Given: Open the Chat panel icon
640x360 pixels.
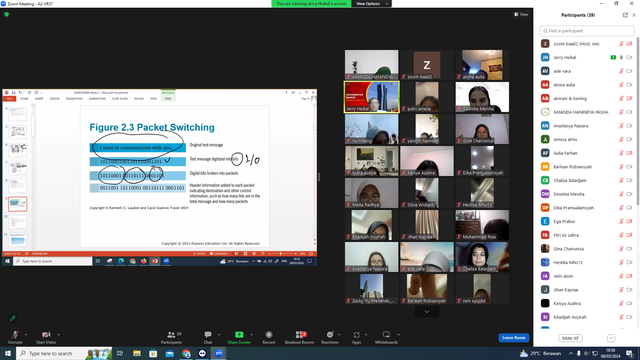Looking at the screenshot, I should coord(208,335).
